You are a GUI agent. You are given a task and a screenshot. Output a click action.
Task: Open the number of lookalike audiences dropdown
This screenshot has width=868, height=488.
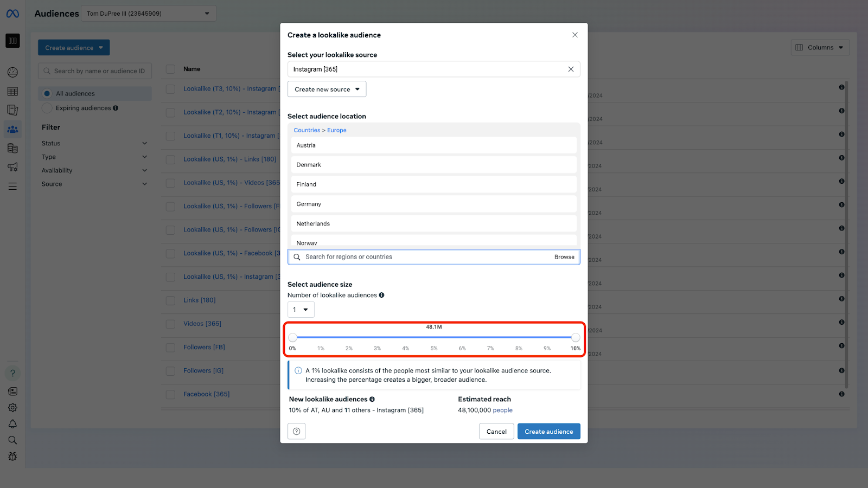click(301, 310)
